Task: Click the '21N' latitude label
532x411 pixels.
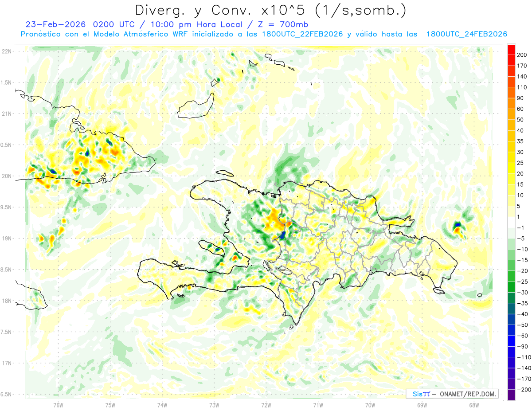Action: coord(6,114)
